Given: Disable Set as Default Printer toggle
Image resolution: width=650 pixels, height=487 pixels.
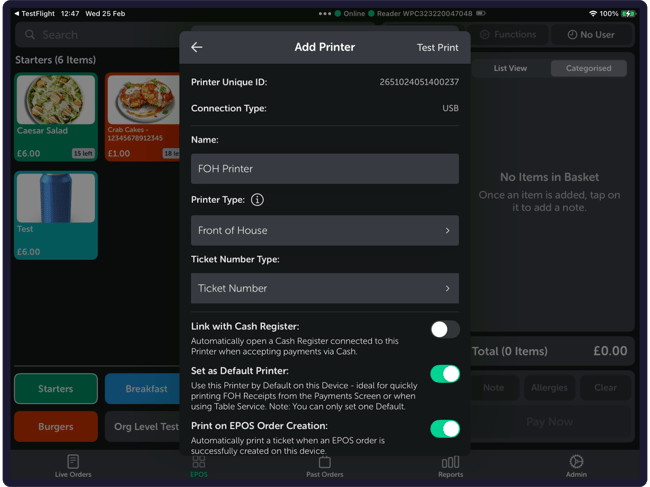Looking at the screenshot, I should coord(444,374).
